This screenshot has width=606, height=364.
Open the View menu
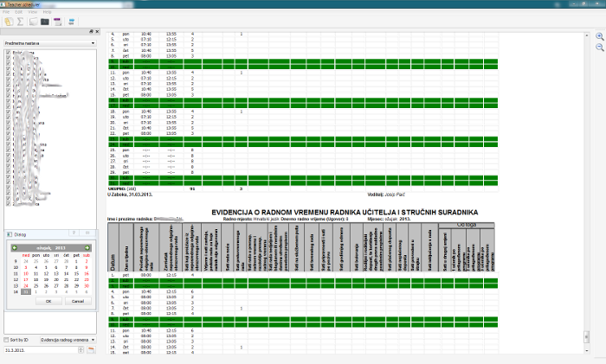pyautogui.click(x=32, y=12)
